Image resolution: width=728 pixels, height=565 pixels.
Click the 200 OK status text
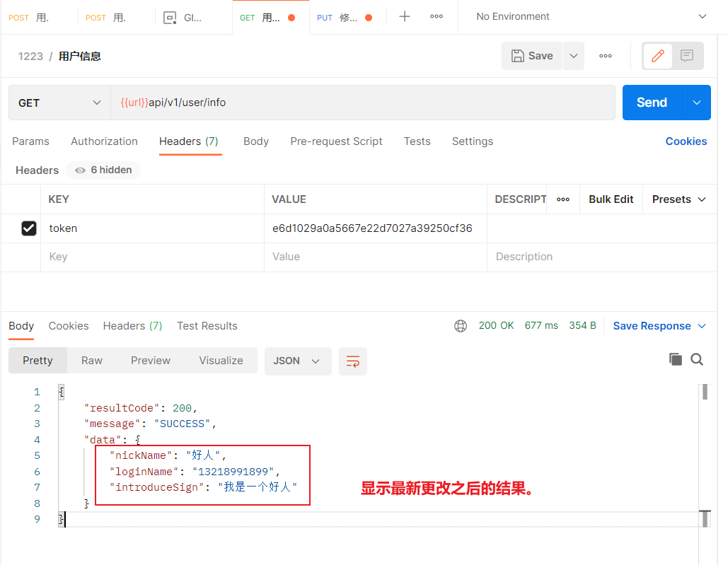[x=496, y=326]
